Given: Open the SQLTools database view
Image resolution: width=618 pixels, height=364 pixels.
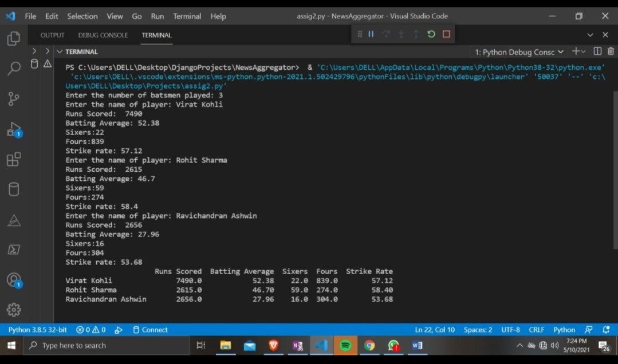Looking at the screenshot, I should [14, 189].
